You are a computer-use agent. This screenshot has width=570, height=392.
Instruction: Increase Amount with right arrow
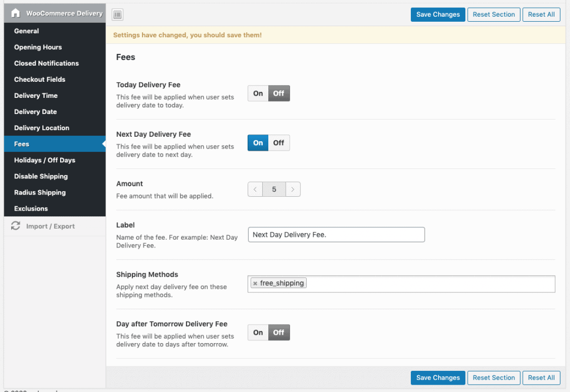coord(293,190)
